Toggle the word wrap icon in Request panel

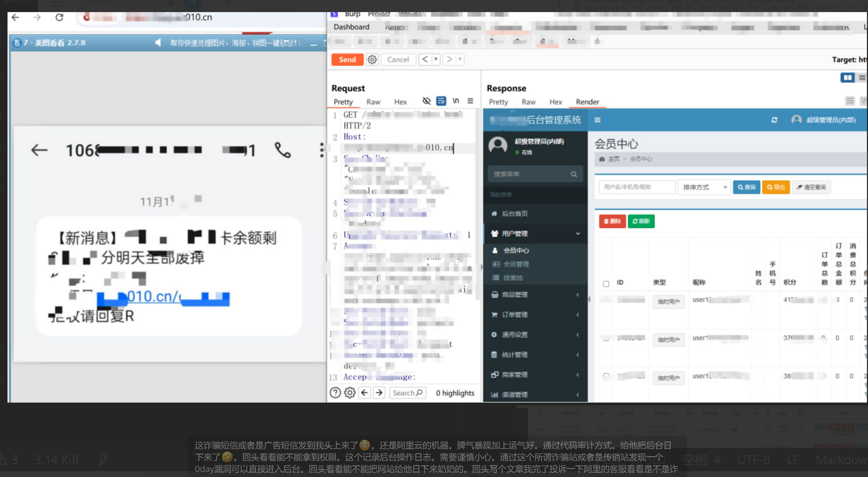tap(441, 101)
